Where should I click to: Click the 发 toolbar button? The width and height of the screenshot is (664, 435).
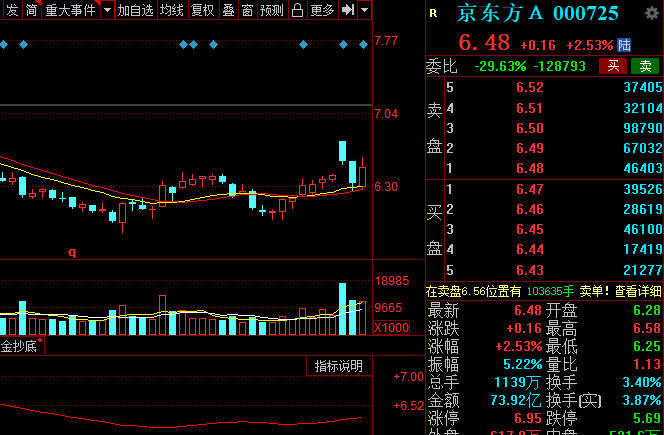(x=12, y=10)
